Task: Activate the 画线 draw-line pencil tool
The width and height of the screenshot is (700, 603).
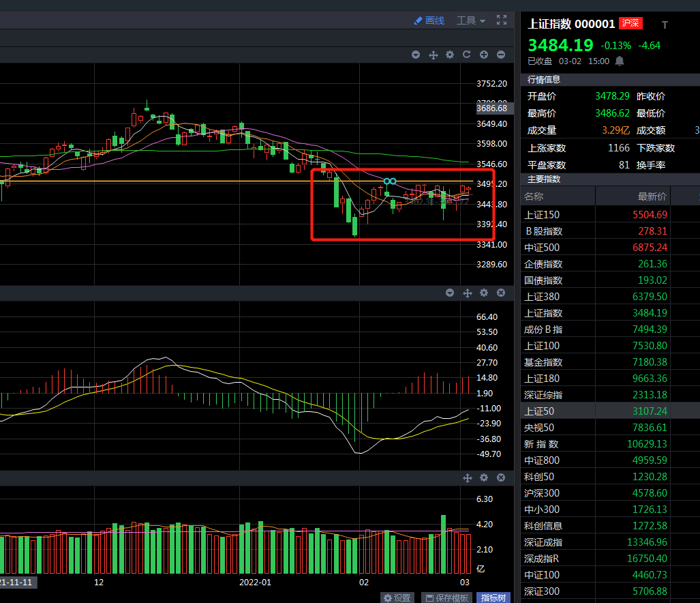Action: point(429,20)
